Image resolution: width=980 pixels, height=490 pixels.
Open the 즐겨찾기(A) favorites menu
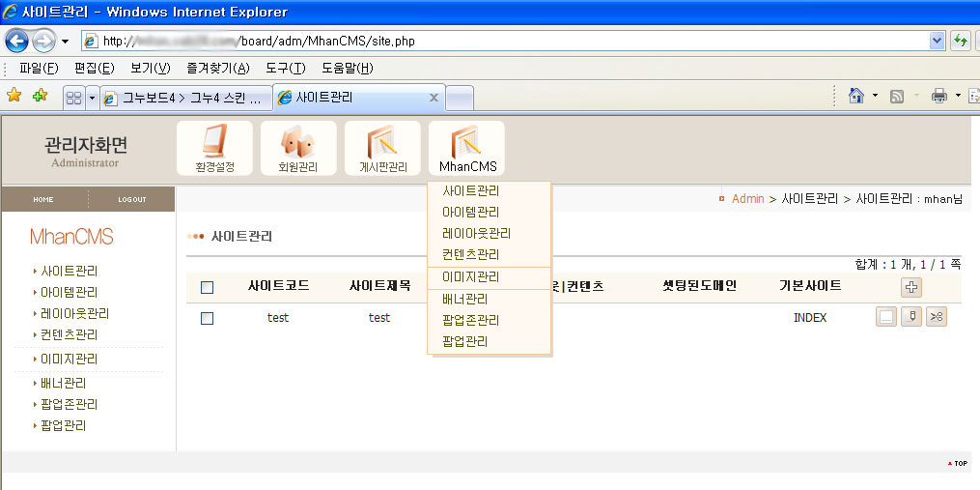(217, 68)
